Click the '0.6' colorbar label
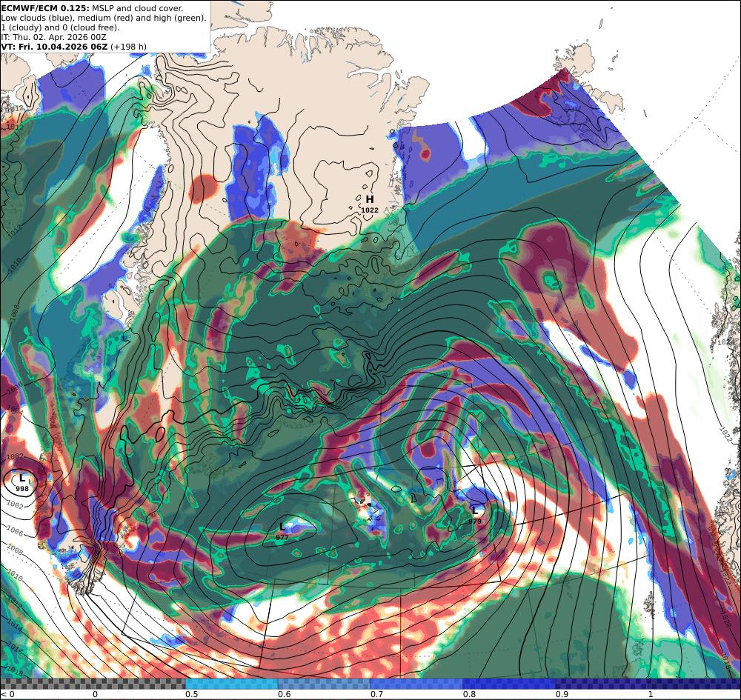 pos(284,694)
